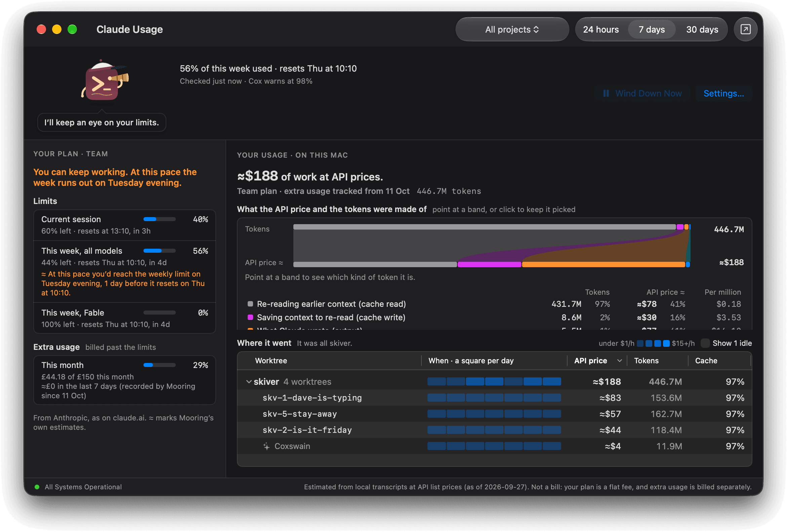787x532 pixels.
Task: Select the skv-5-stay-away worktree row
Action: point(494,414)
